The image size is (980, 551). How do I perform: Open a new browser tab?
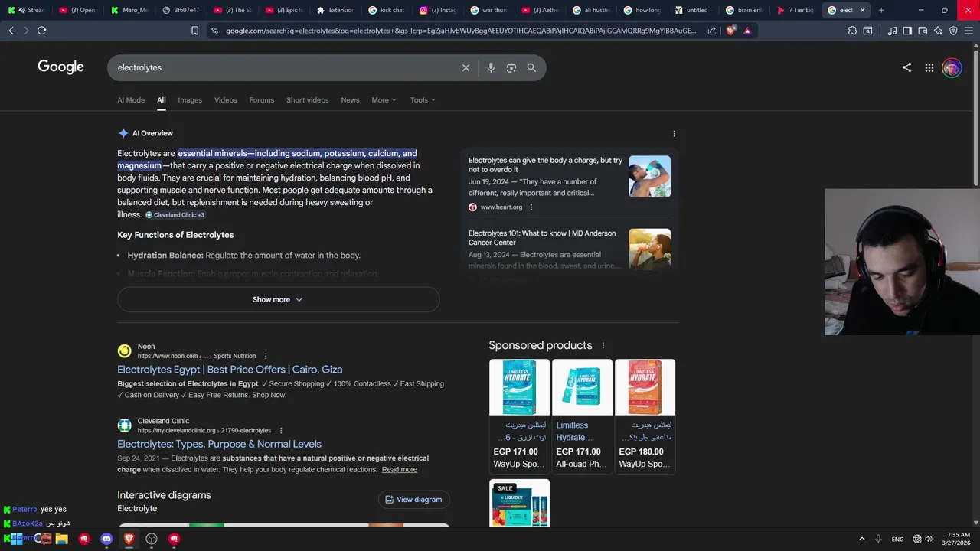point(881,10)
